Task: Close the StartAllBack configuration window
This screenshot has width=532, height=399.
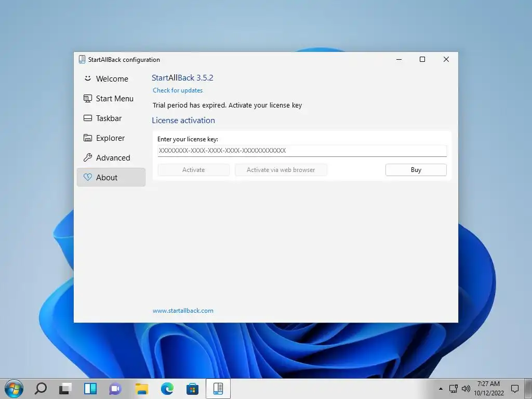Action: (446, 59)
